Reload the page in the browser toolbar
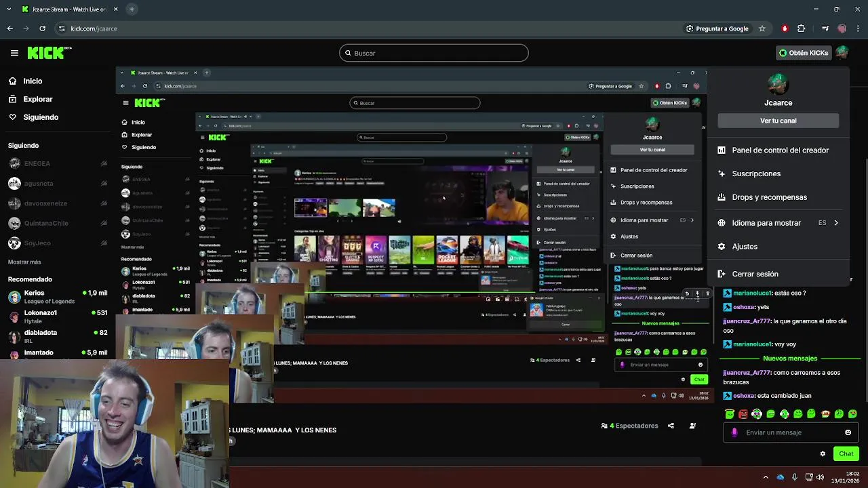 [42, 28]
